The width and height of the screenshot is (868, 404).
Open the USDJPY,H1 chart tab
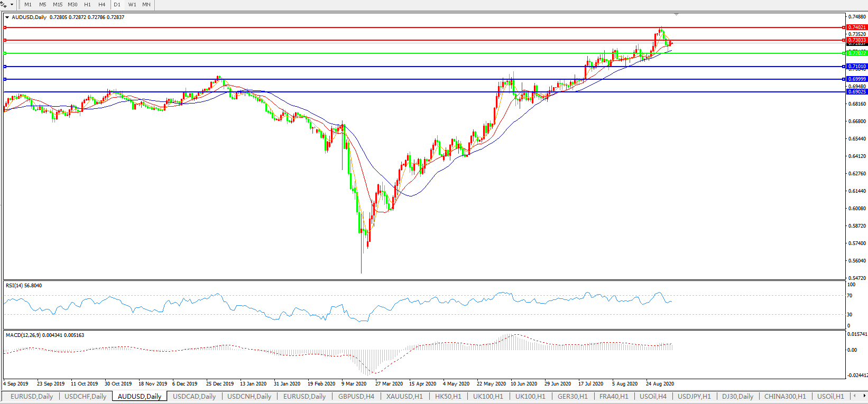[x=694, y=396]
